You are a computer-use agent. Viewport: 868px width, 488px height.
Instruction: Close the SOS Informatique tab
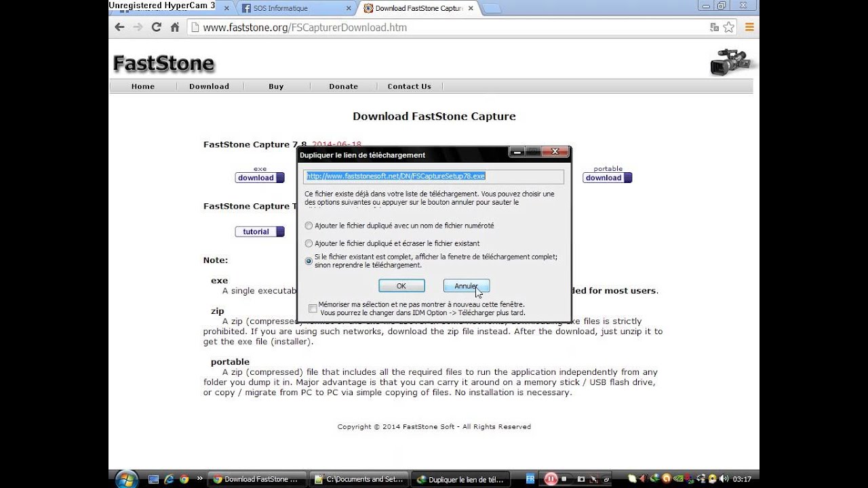coord(349,8)
